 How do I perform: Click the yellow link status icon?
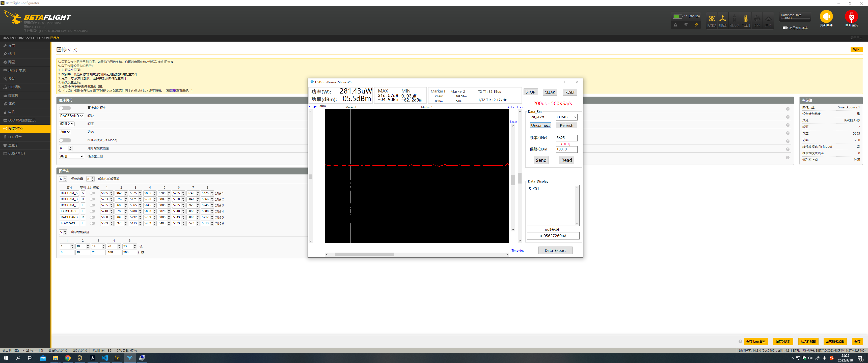696,25
